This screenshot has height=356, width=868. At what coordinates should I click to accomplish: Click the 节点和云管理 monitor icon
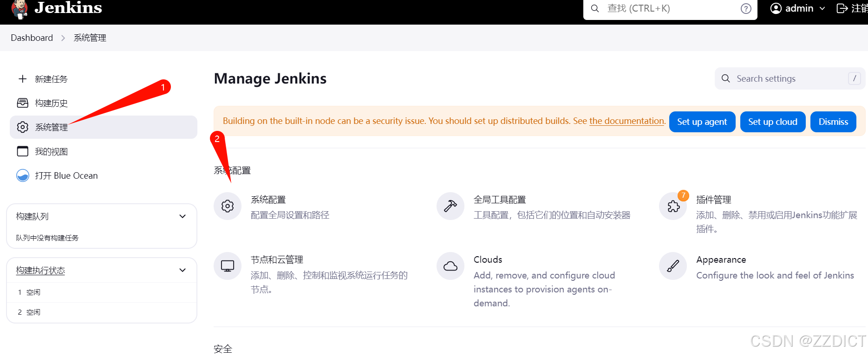(228, 266)
